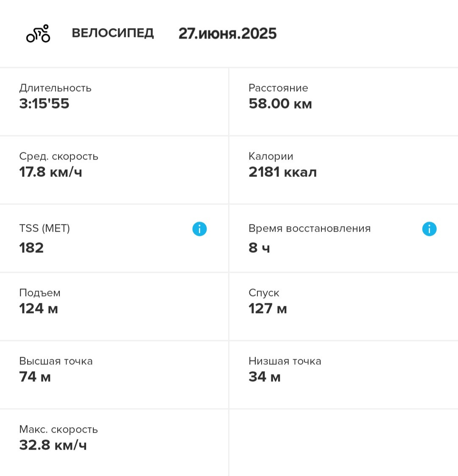458x476 pixels.
Task: Click the Калории label text
Action: pyautogui.click(x=271, y=157)
